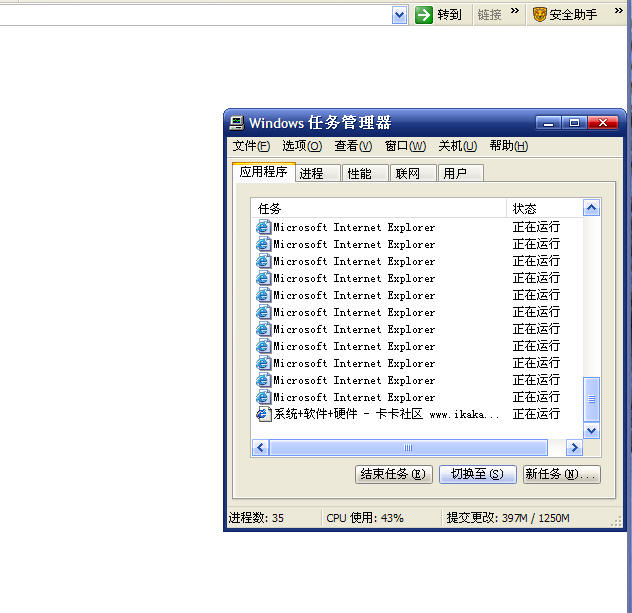Click the 提交更改: 397M / 1250M status entry

click(x=508, y=518)
